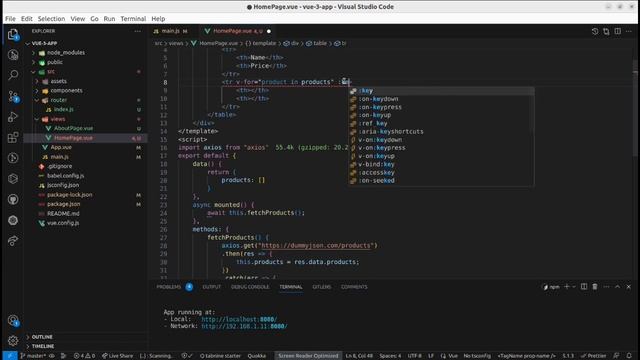Image resolution: width=640 pixels, height=360 pixels.
Task: Toggle Screen Reader Optimized status item
Action: tap(308, 356)
